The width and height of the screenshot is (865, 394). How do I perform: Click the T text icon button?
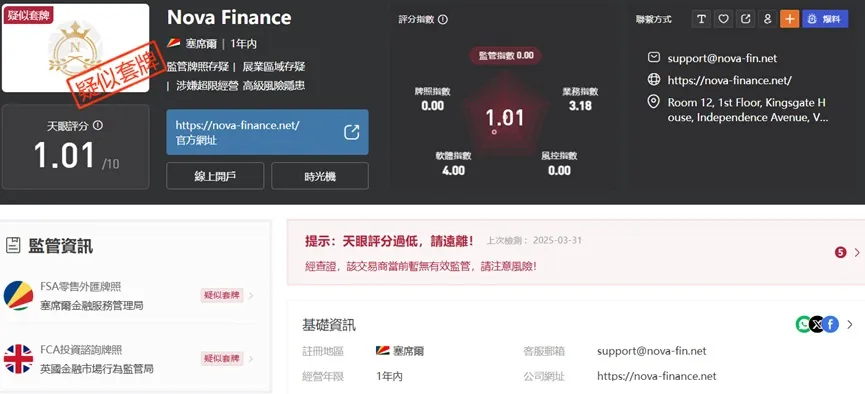click(701, 19)
